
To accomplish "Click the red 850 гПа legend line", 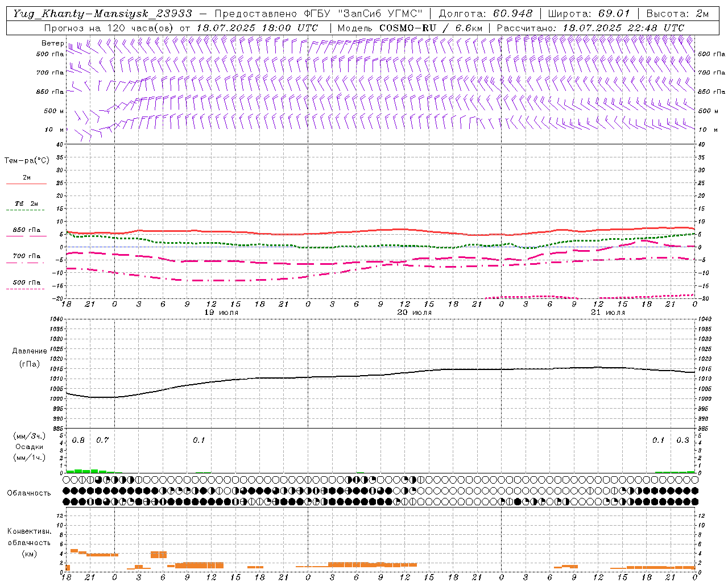I will point(26,236).
